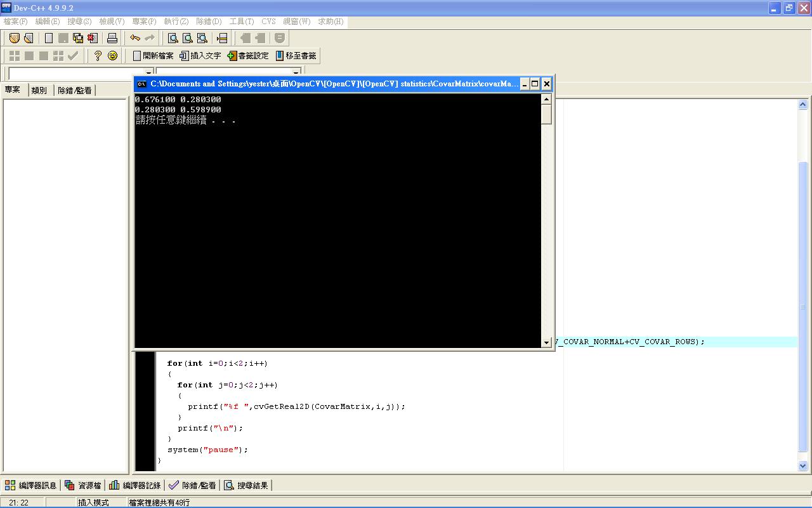This screenshot has width=812, height=508.
Task: Click the 開新檔案 toolbar button
Action: [x=153, y=56]
